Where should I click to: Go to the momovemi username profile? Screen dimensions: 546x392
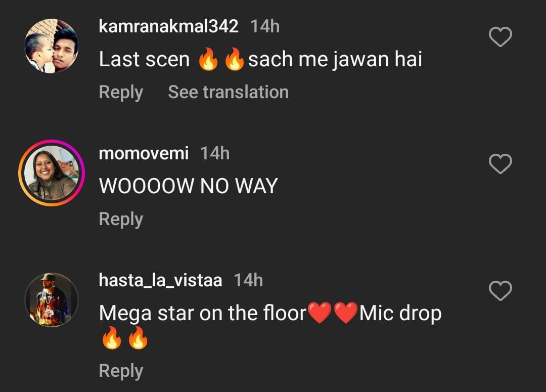[144, 153]
